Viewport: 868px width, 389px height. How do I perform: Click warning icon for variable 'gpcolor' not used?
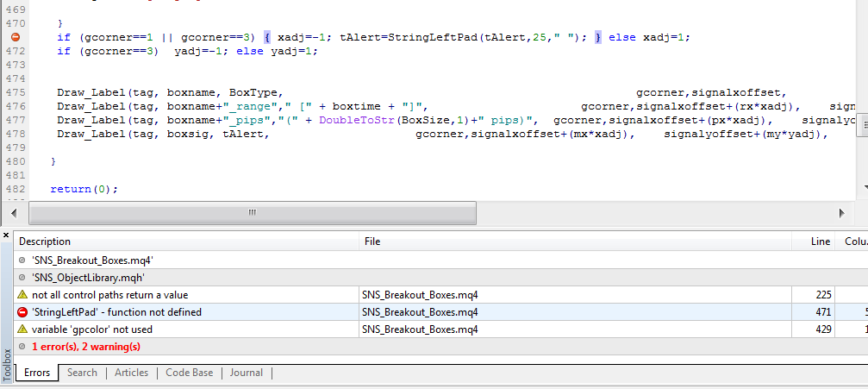(22, 329)
